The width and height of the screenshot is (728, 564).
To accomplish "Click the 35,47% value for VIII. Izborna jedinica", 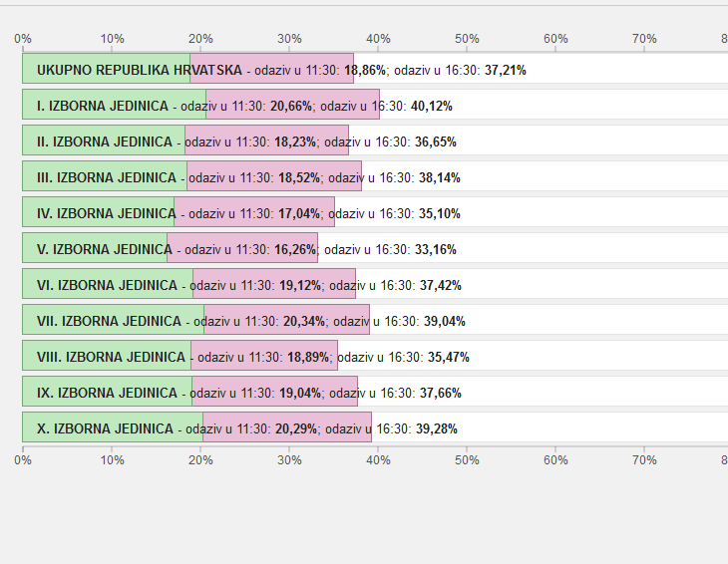I will pos(448,357).
